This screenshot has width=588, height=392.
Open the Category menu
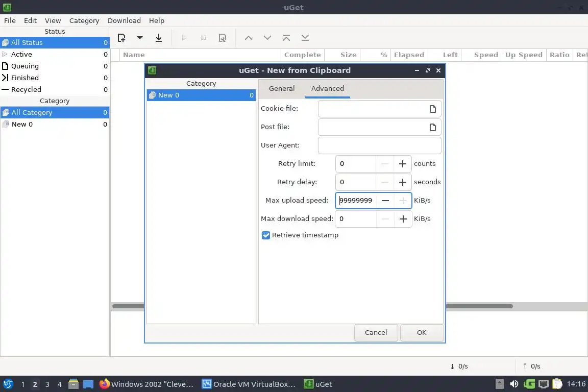(84, 20)
